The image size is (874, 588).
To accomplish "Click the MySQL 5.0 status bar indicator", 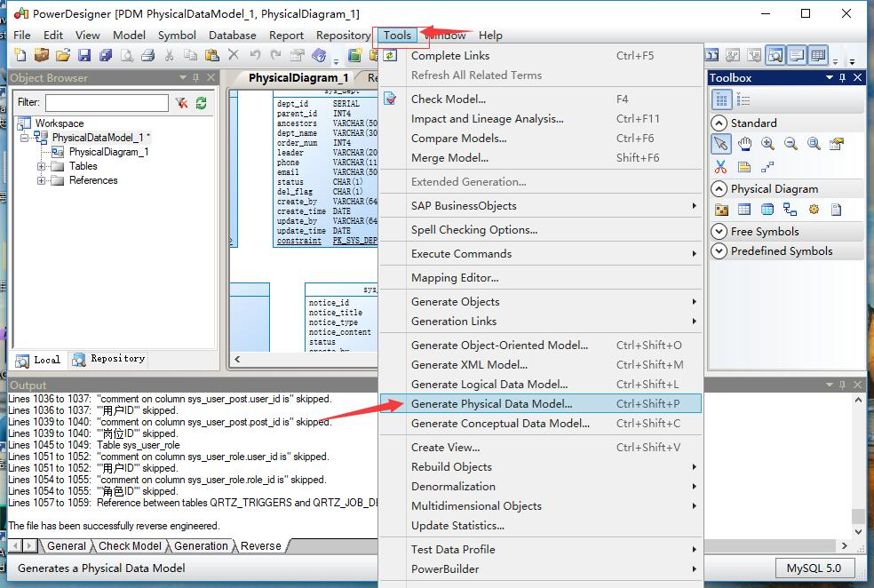I will (x=814, y=568).
